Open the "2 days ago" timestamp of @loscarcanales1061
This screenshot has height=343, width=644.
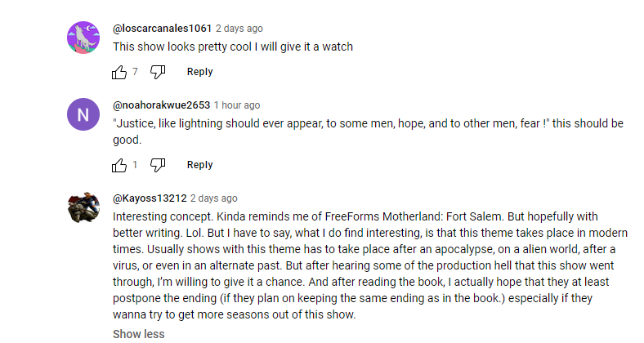[x=239, y=28]
